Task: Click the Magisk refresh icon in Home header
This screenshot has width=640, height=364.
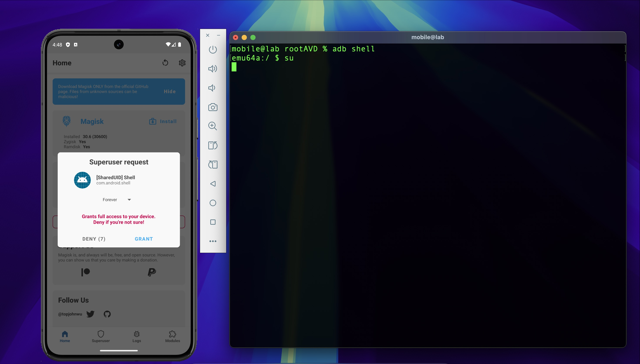Action: tap(165, 62)
